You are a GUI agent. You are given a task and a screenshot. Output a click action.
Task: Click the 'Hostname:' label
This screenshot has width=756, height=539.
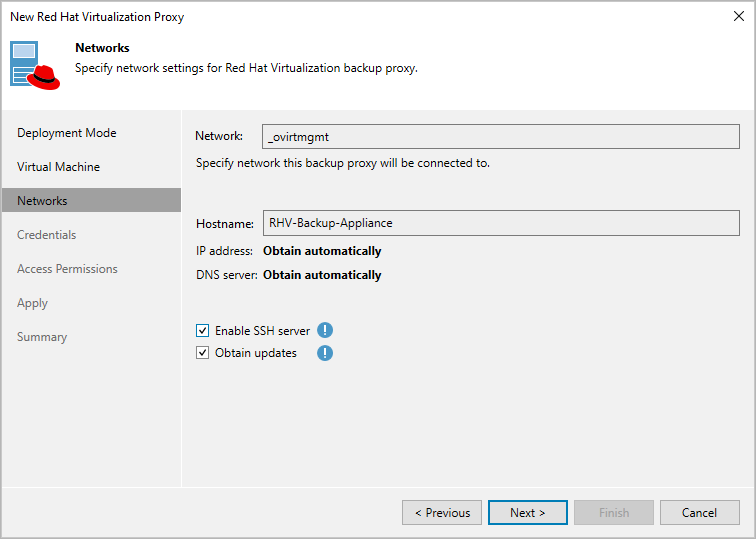pos(225,224)
